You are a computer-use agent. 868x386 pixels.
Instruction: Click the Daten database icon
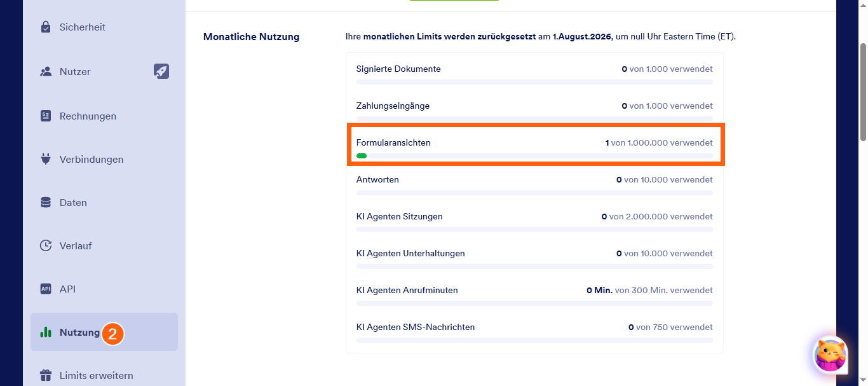coord(46,203)
